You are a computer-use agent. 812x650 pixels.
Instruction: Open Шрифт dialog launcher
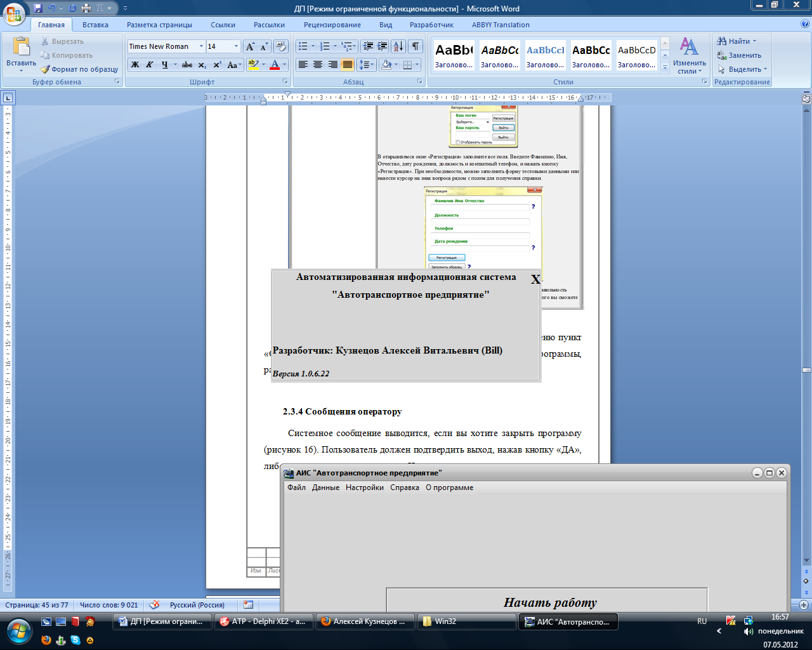285,82
